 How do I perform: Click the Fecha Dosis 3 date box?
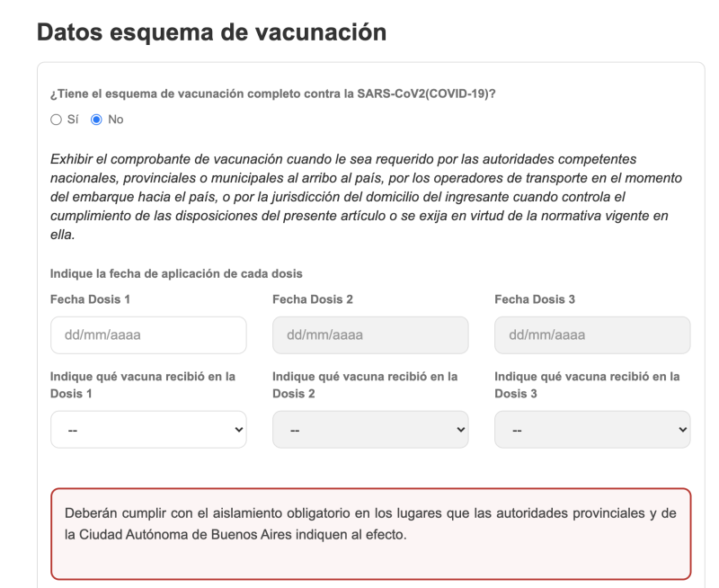point(592,335)
